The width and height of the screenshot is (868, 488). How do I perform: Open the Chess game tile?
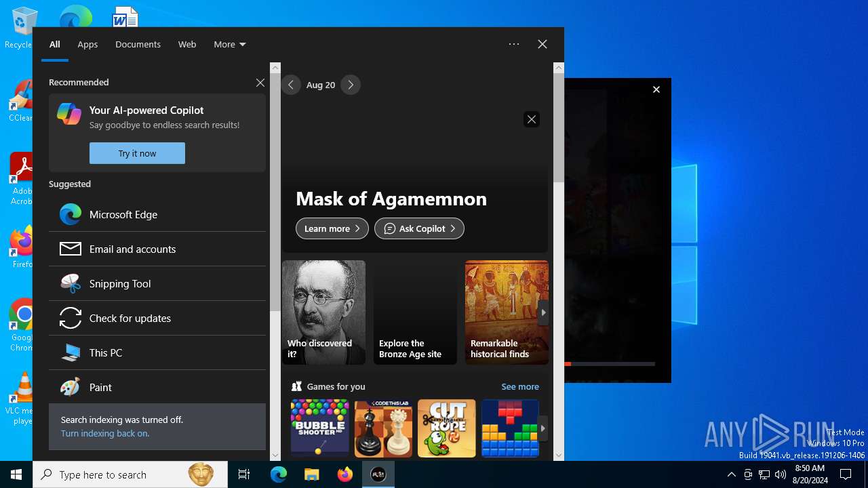(383, 428)
